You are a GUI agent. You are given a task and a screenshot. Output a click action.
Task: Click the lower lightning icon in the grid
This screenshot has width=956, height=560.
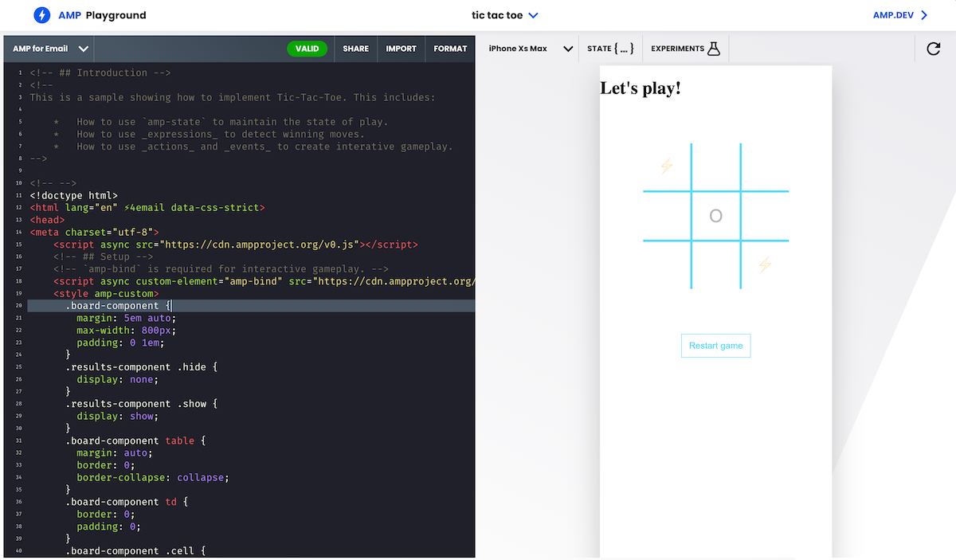[765, 265]
